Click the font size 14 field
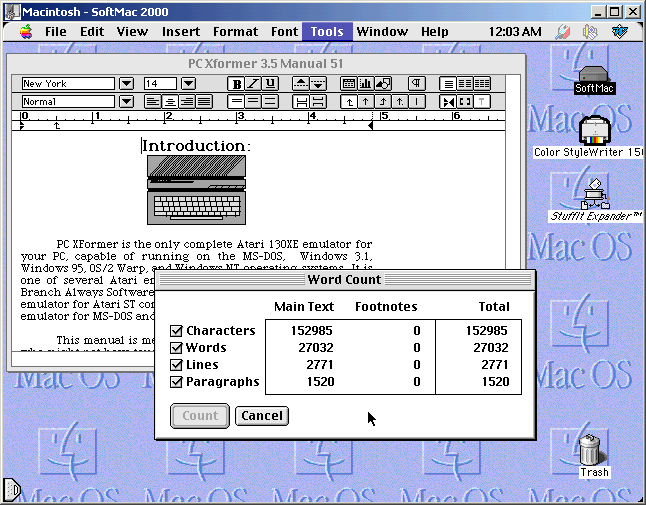The height and width of the screenshot is (505, 646). (x=160, y=84)
